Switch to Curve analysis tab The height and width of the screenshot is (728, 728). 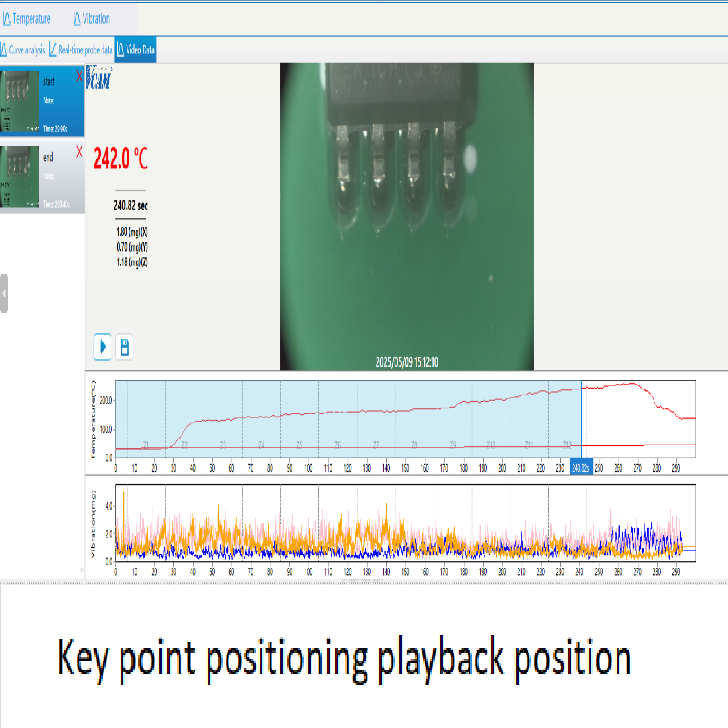pos(23,50)
